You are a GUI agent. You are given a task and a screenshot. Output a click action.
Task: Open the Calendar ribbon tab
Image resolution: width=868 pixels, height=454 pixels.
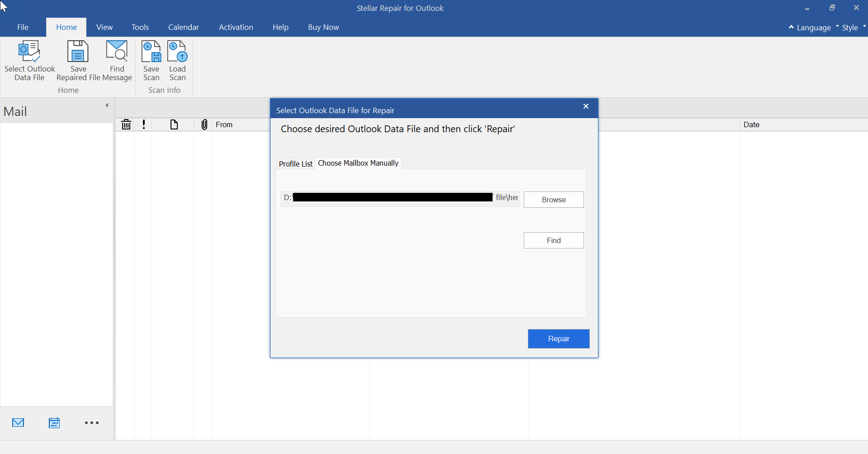pos(184,27)
